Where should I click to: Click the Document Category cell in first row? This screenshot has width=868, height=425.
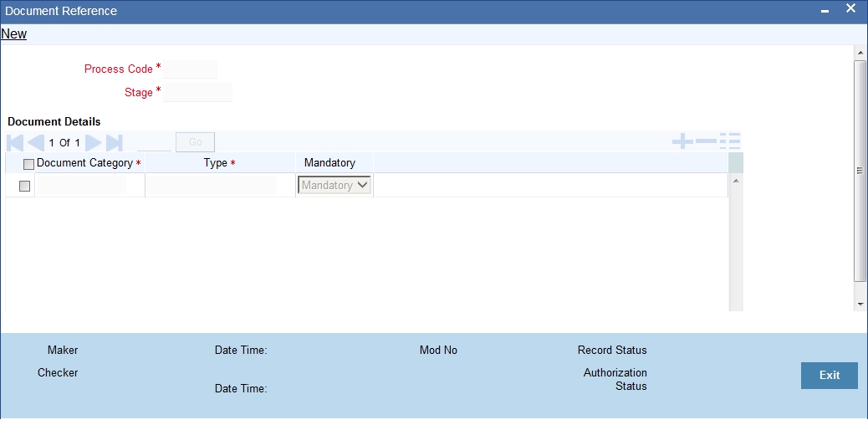[81, 185]
